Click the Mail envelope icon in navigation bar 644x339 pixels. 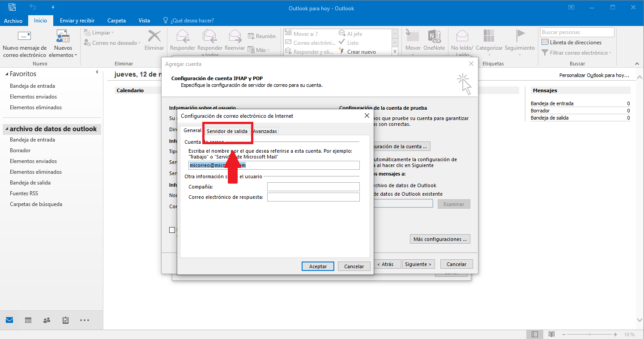click(x=9, y=320)
